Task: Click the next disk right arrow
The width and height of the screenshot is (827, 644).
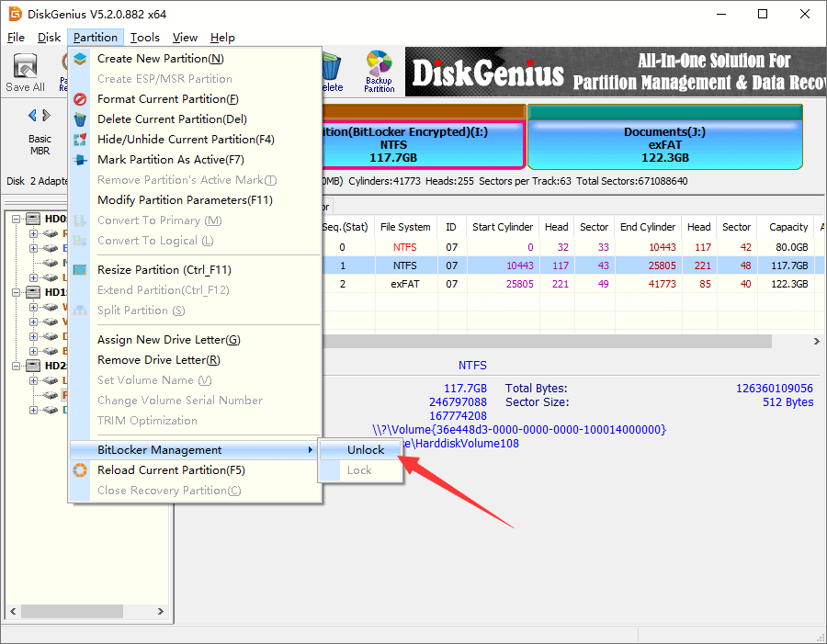Action: (46, 115)
